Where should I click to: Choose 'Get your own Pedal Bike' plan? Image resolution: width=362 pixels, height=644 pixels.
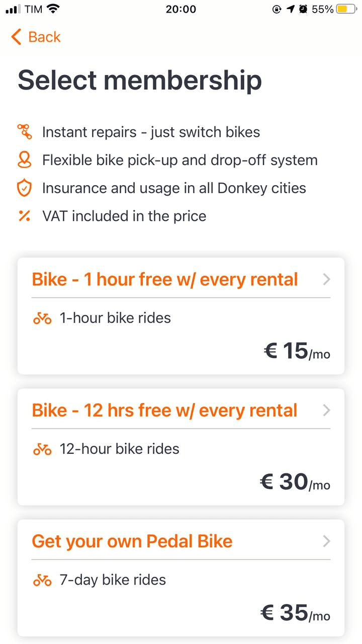coord(132,541)
